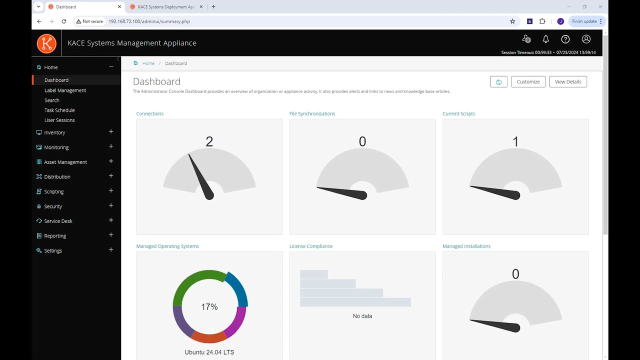640x360 pixels.
Task: Expand the Reporting section plus sign
Action: [x=111, y=235]
